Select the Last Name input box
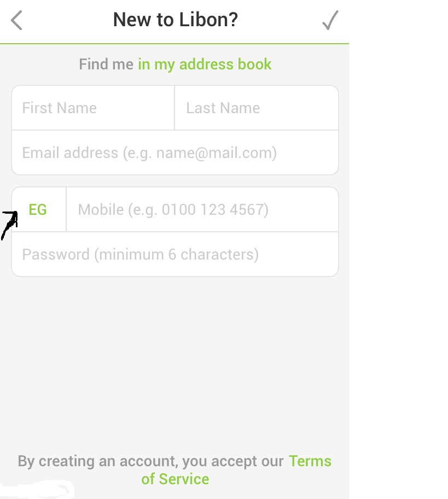448x499 pixels. (x=256, y=108)
